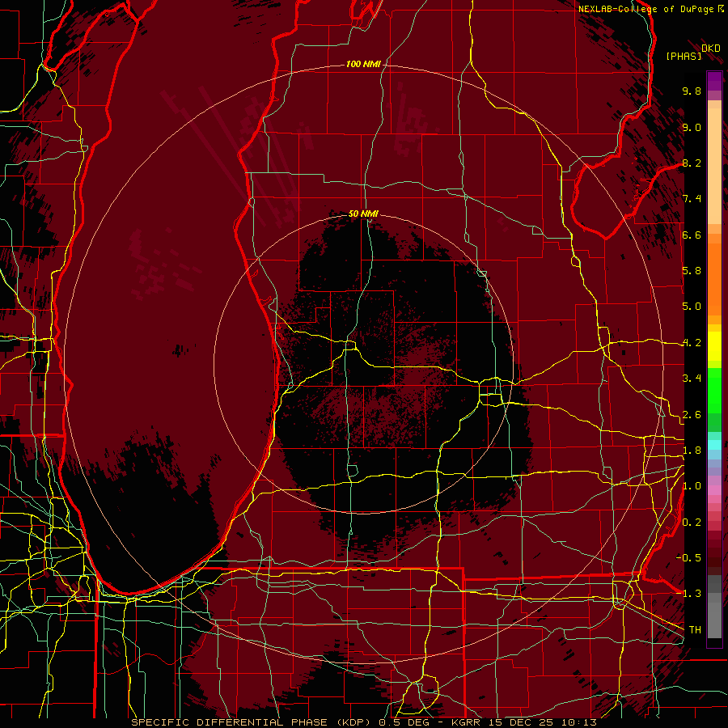728x728 pixels.
Task: Click the TH threshold label
Action: click(x=695, y=630)
